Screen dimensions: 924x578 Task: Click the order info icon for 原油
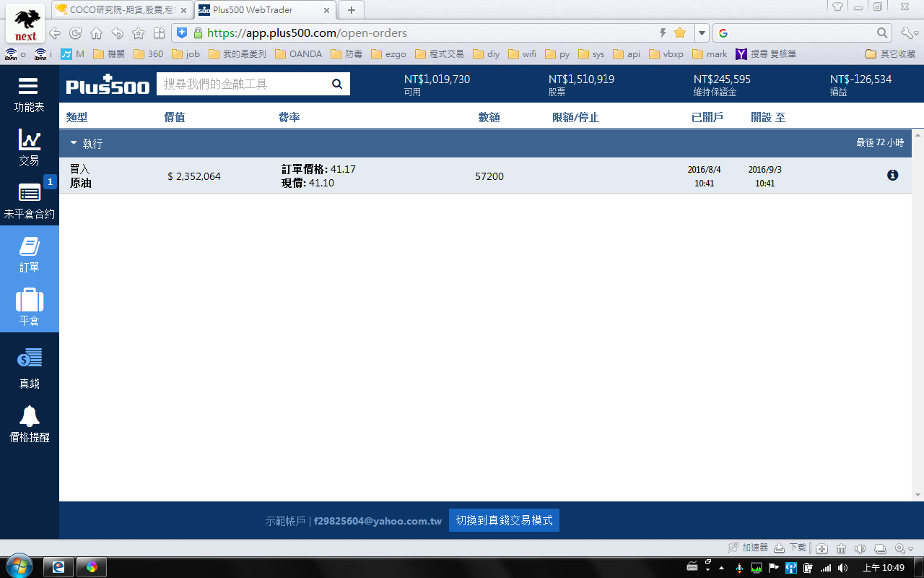893,175
